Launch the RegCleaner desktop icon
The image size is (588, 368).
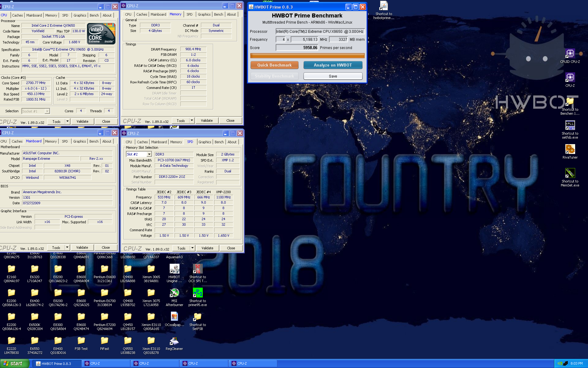point(174,343)
